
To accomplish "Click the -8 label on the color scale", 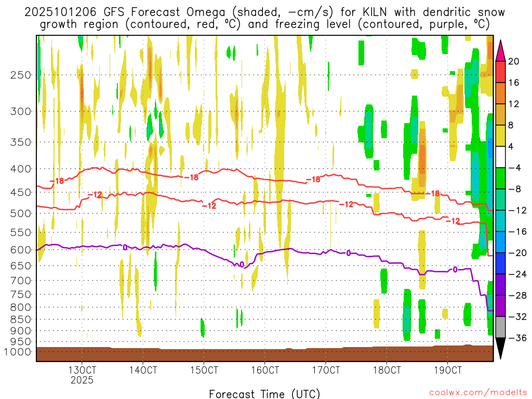I will click(514, 189).
